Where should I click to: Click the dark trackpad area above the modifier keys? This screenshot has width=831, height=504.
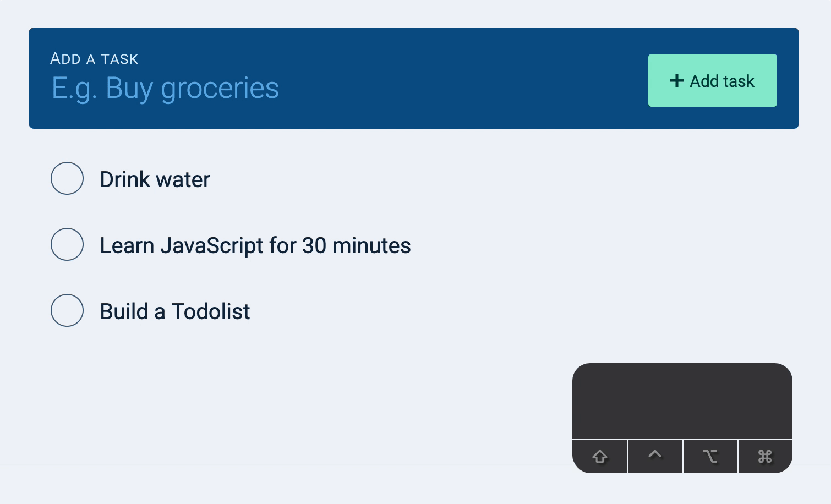click(x=682, y=401)
